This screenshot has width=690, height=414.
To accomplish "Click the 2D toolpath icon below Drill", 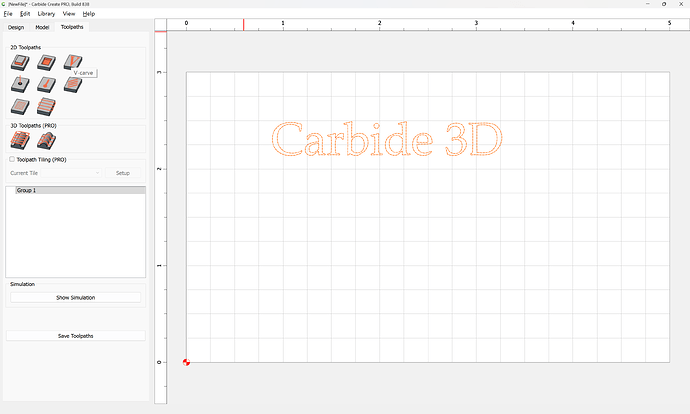I will click(x=19, y=106).
